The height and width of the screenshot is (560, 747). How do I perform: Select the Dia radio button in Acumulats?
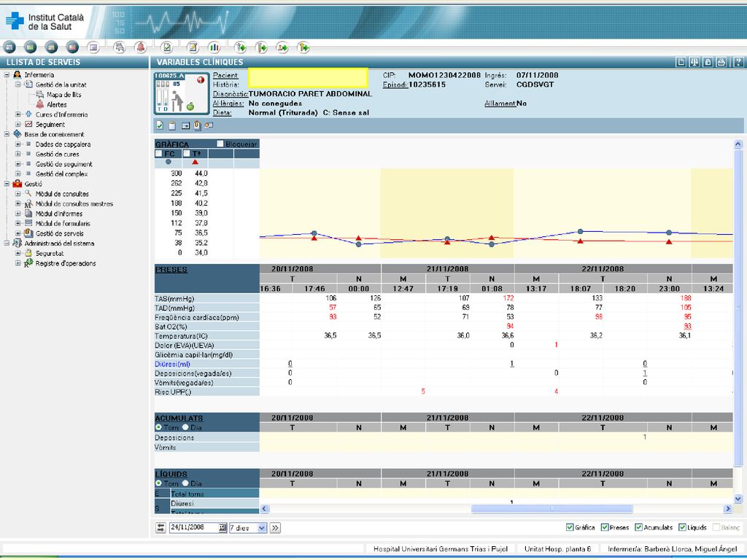click(185, 427)
